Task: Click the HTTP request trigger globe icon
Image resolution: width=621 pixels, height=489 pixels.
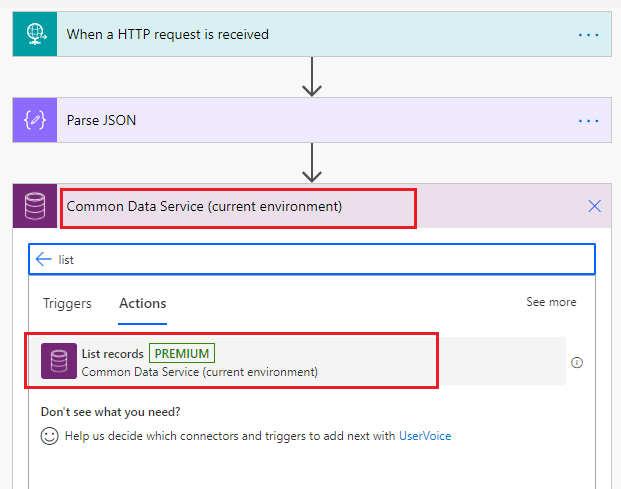Action: 34,34
